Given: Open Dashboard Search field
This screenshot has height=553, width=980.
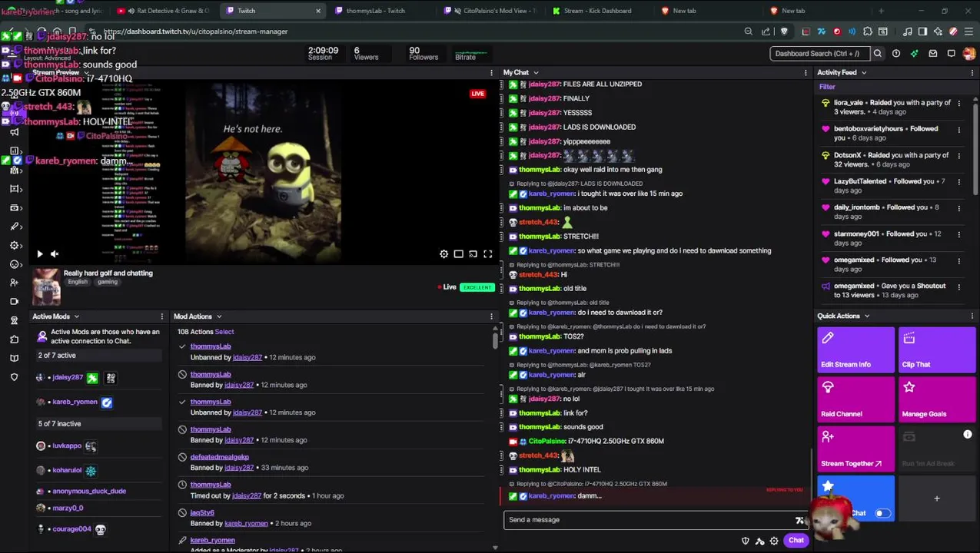Looking at the screenshot, I should (819, 54).
